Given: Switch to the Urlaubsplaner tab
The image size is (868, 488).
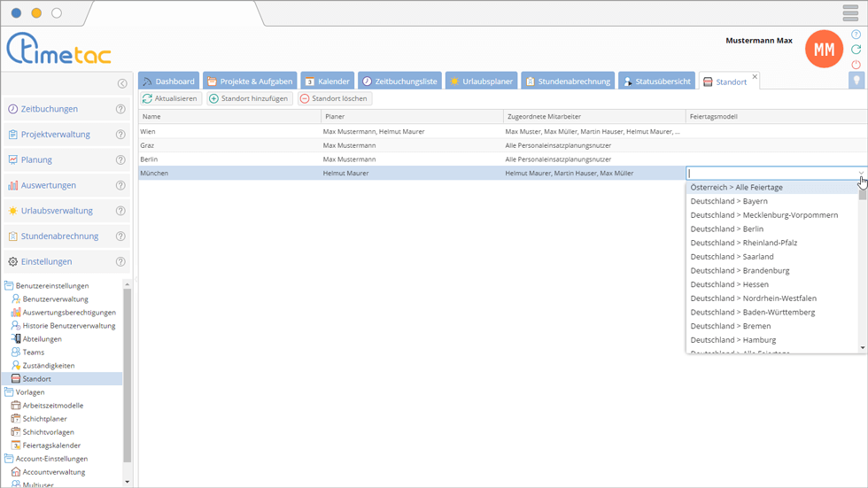Looking at the screenshot, I should pyautogui.click(x=480, y=81).
